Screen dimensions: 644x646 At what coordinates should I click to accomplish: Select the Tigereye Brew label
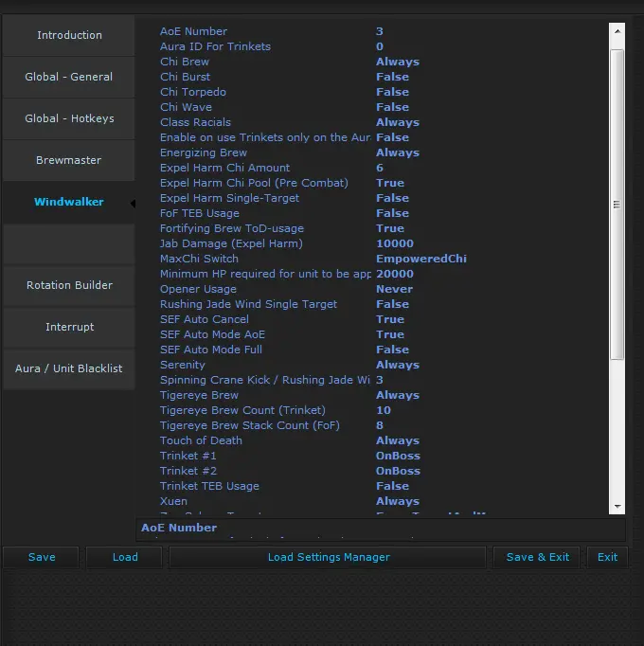coord(199,395)
